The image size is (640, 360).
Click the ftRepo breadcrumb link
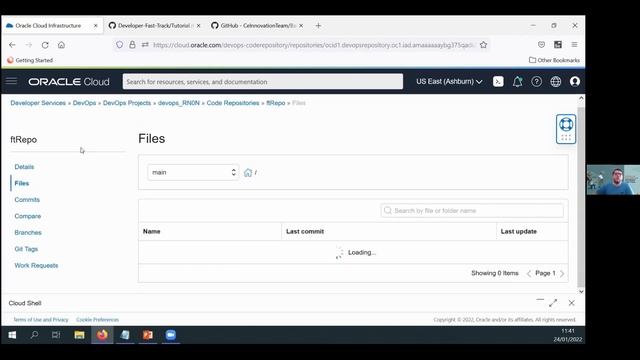pyautogui.click(x=276, y=103)
